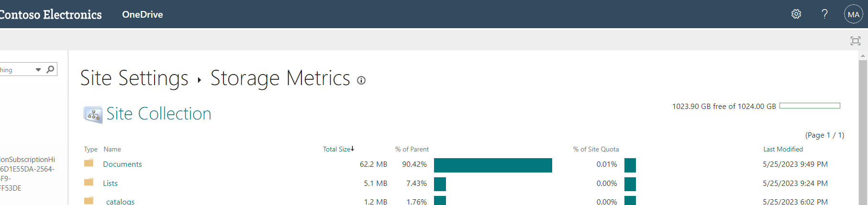Go to Site Settings breadcrumb
The height and width of the screenshot is (205, 868).
134,78
